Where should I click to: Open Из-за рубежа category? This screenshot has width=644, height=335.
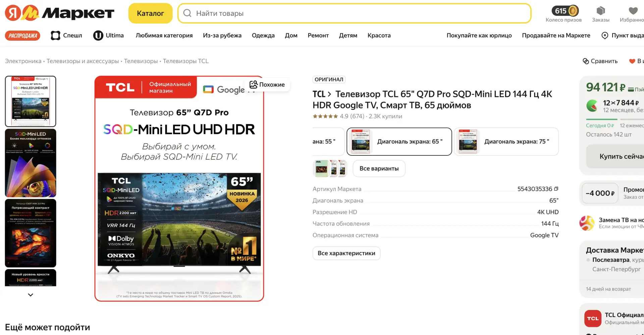pos(222,36)
